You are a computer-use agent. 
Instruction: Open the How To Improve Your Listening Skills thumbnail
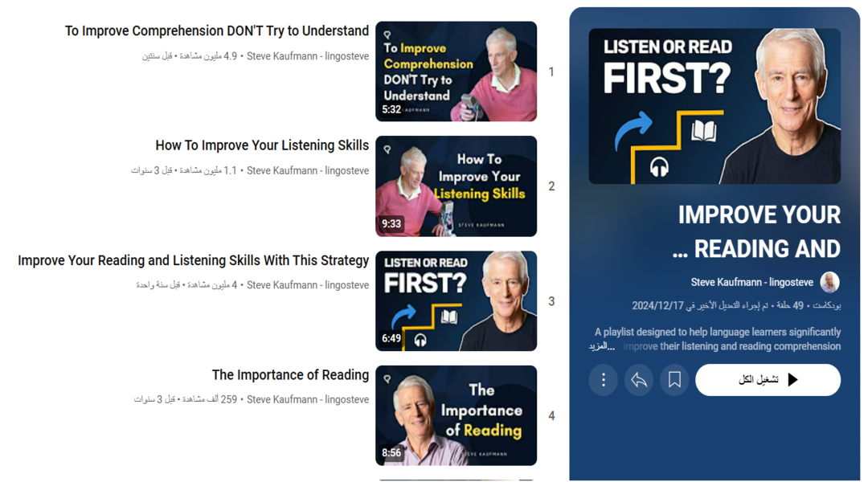point(457,186)
